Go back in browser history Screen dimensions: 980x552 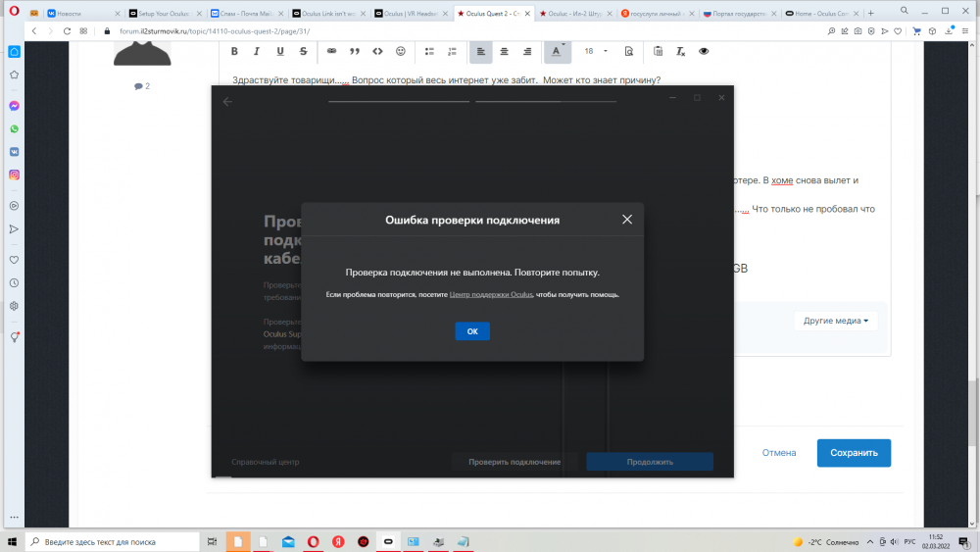(x=34, y=31)
